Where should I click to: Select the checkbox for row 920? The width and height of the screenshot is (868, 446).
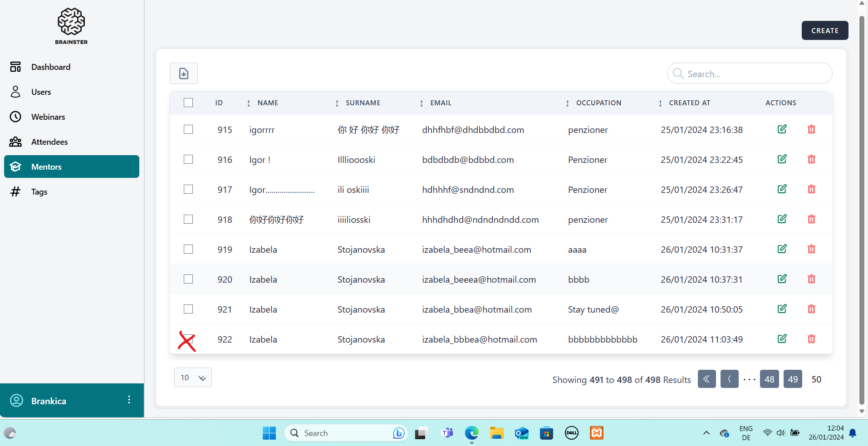[188, 279]
